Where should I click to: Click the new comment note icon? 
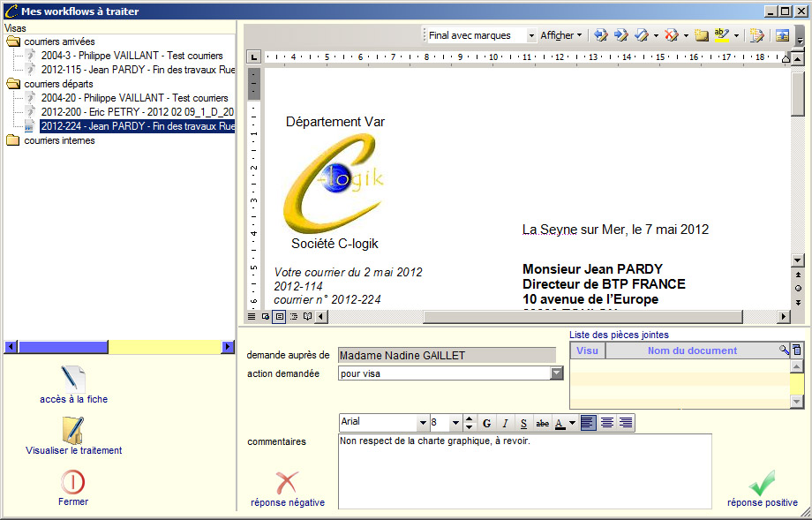pyautogui.click(x=702, y=35)
